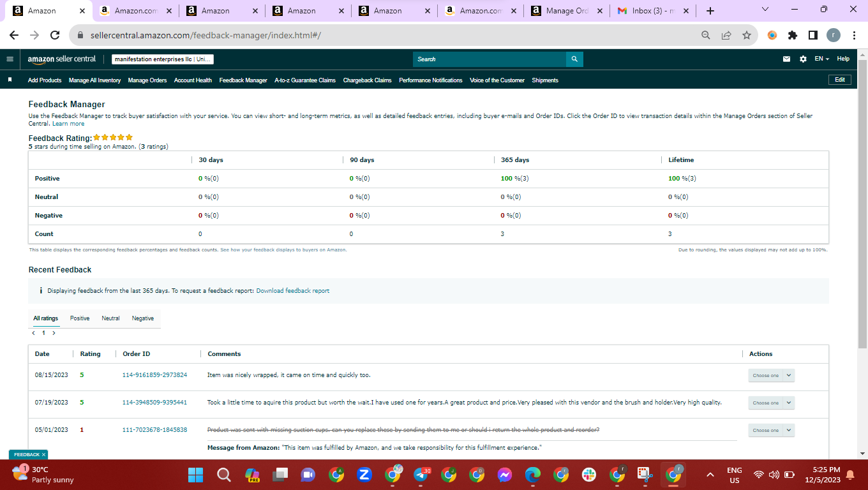Open the weather widget showing 30°C
The width and height of the screenshot is (868, 490).
click(x=43, y=474)
